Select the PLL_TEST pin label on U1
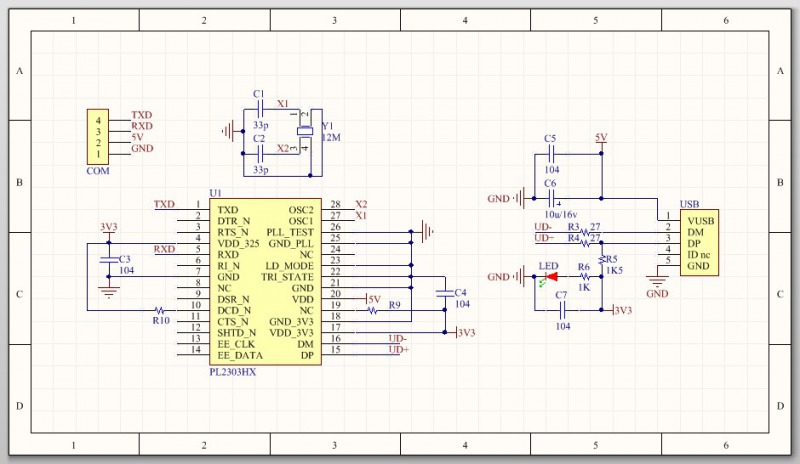The height and width of the screenshot is (464, 800). (x=291, y=232)
